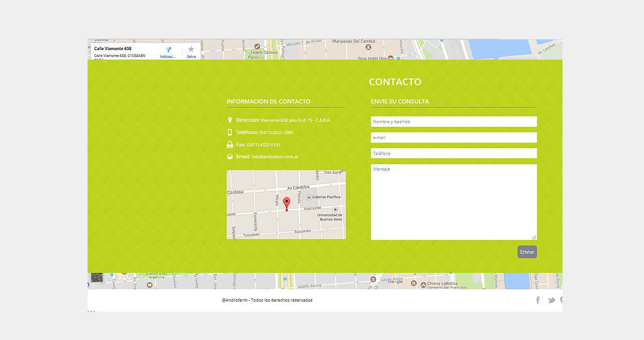Focus the Nombre y Apellido field
Image resolution: width=644 pixels, height=340 pixels.
[x=453, y=121]
